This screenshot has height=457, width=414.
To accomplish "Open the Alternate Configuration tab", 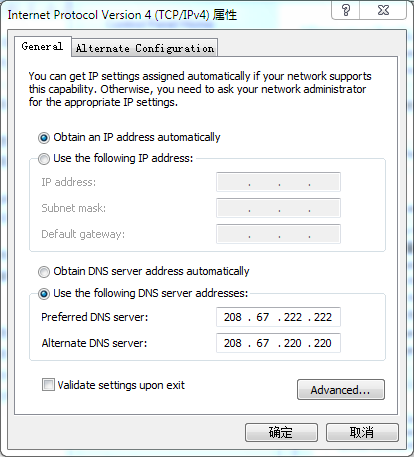I will tap(145, 48).
